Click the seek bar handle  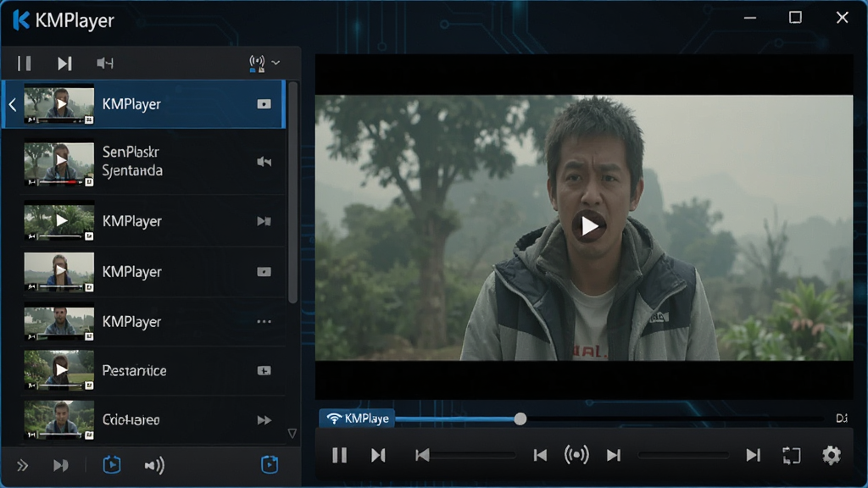520,419
